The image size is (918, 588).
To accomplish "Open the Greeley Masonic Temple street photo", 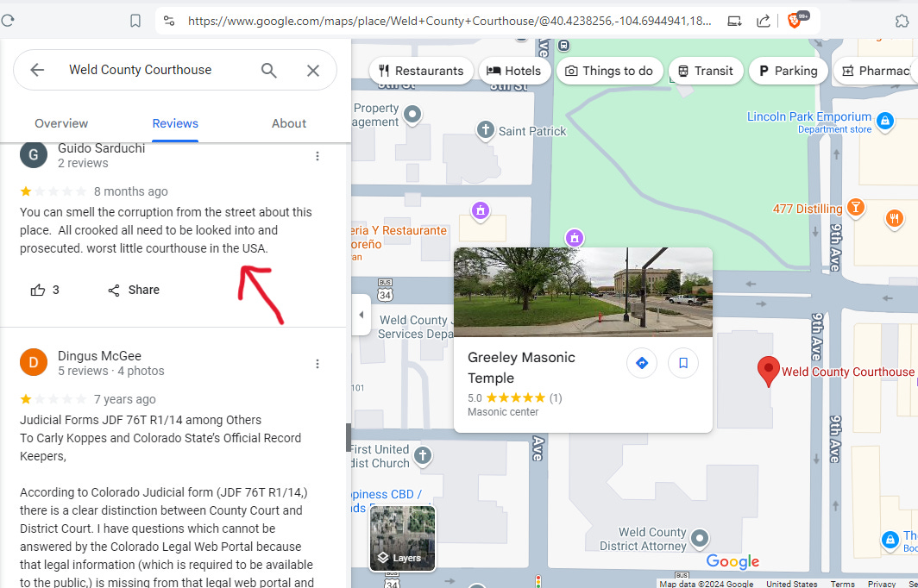I will [x=583, y=292].
